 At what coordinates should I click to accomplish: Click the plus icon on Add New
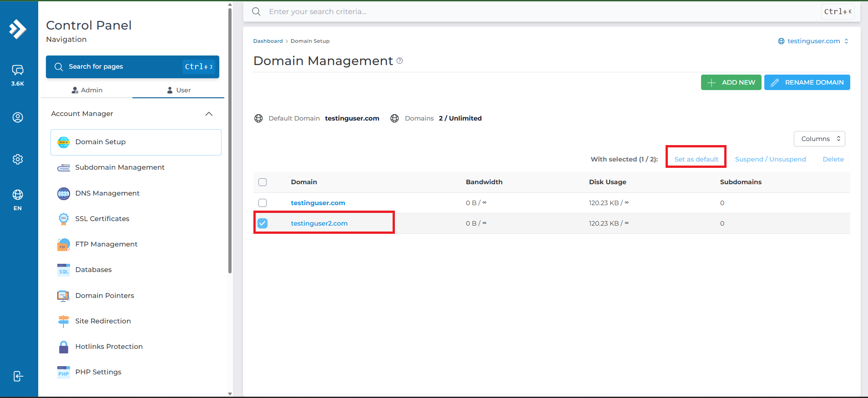click(x=712, y=83)
